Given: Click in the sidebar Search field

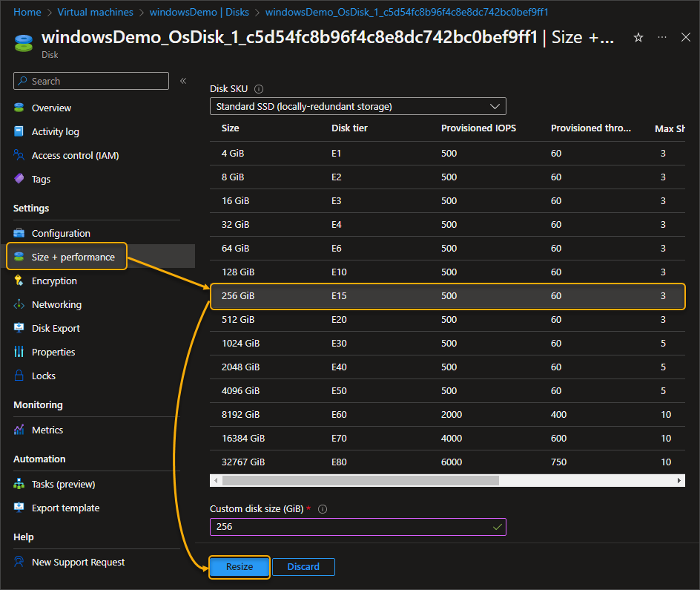Looking at the screenshot, I should 91,81.
